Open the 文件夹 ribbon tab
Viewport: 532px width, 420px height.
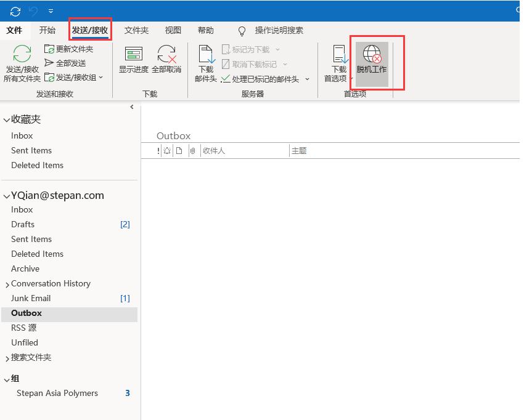click(136, 30)
